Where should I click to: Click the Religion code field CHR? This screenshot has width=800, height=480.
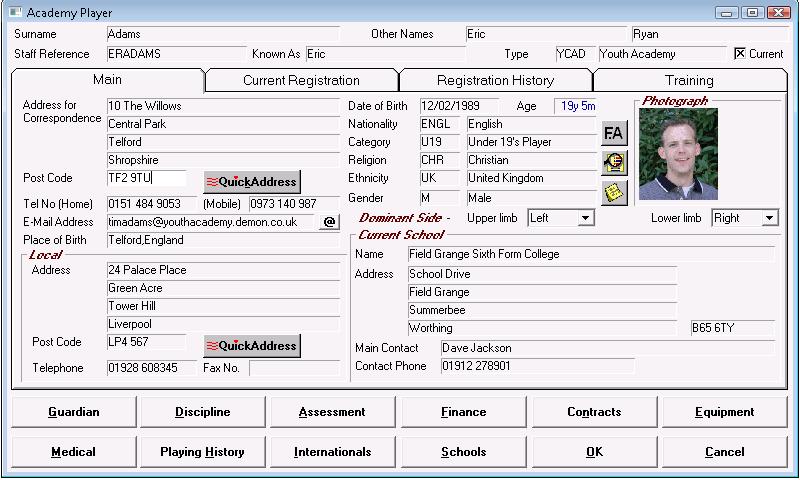click(x=439, y=160)
